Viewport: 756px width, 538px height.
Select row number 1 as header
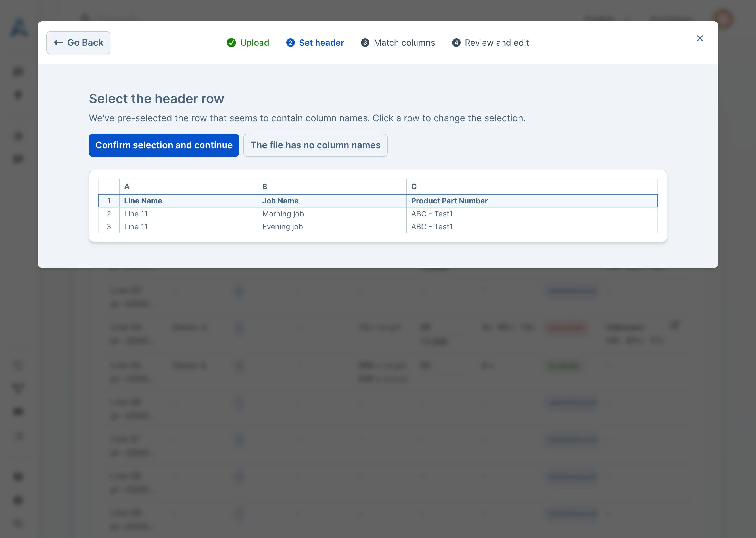[109, 201]
